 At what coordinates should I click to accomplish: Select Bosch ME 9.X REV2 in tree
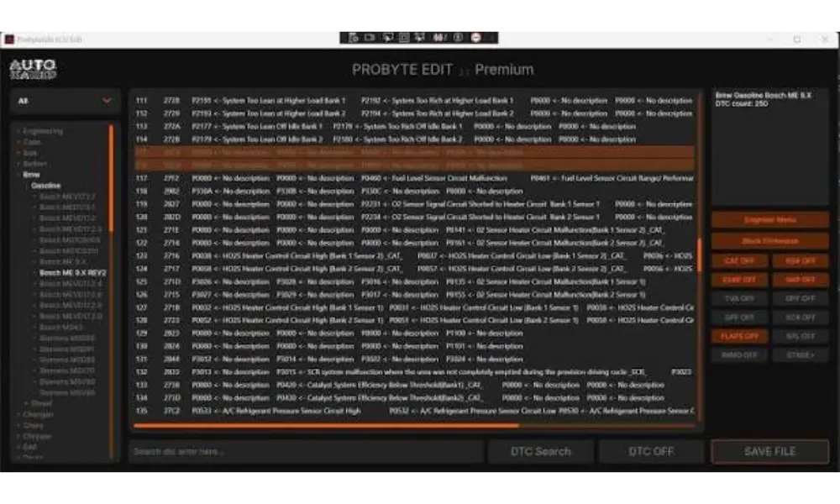coord(73,273)
